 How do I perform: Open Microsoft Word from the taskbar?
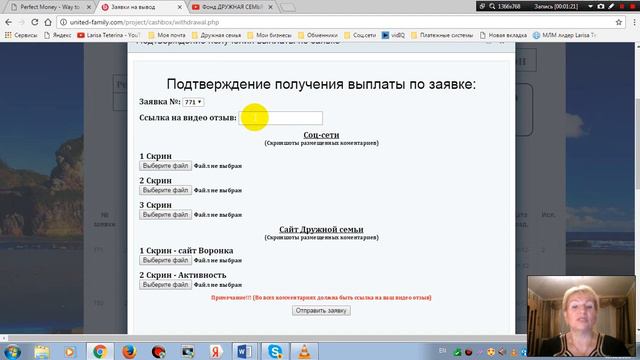(245, 351)
